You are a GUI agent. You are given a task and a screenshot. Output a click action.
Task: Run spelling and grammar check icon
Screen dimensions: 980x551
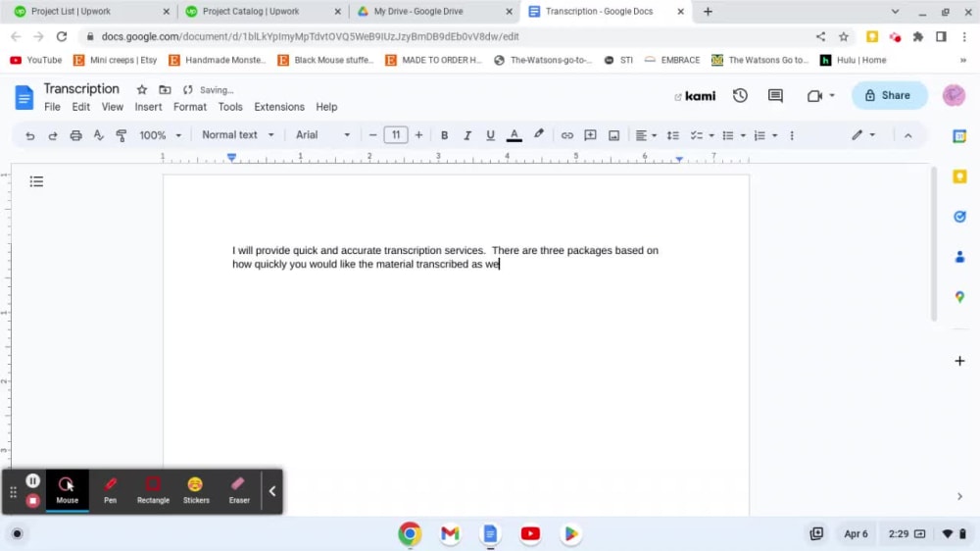[98, 135]
